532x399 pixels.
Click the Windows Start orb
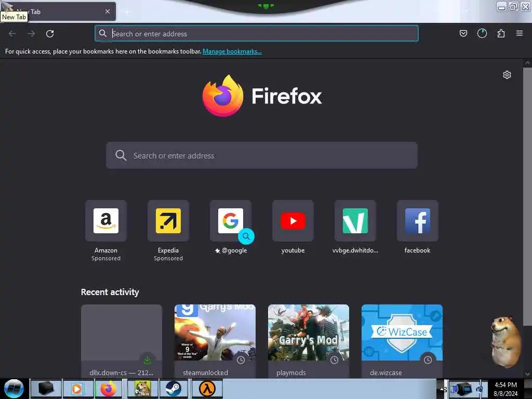point(14,389)
